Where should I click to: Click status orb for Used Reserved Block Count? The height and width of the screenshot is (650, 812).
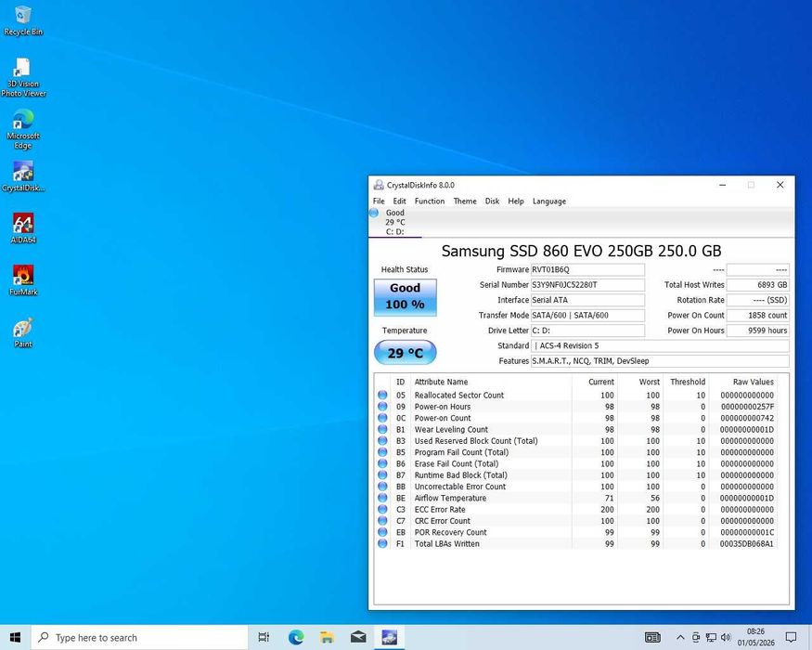tap(382, 440)
